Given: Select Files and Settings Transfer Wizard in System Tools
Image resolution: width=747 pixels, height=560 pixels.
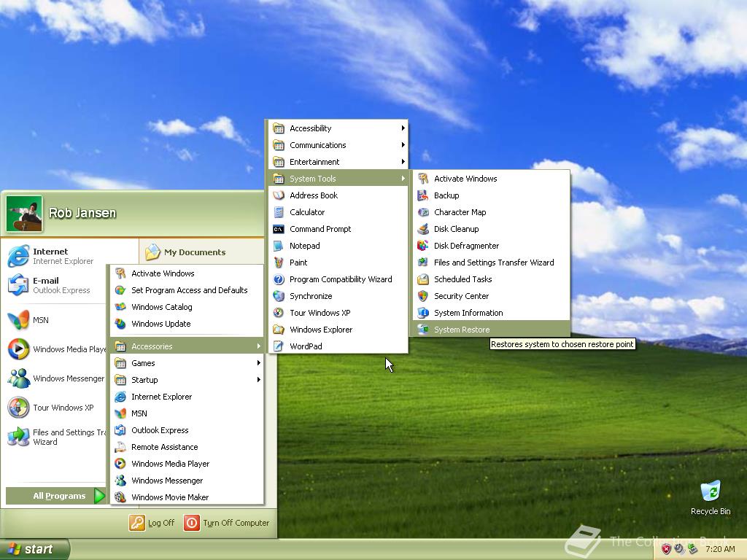Looking at the screenshot, I should click(x=489, y=262).
